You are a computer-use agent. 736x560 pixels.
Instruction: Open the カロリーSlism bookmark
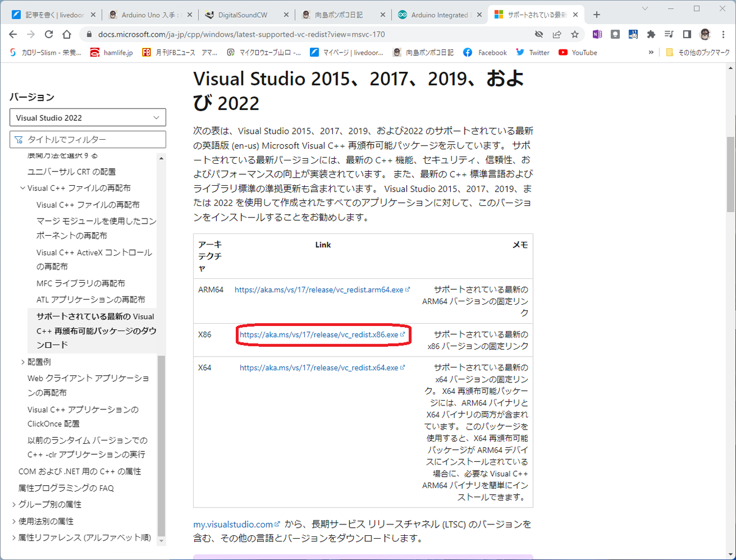tap(45, 52)
